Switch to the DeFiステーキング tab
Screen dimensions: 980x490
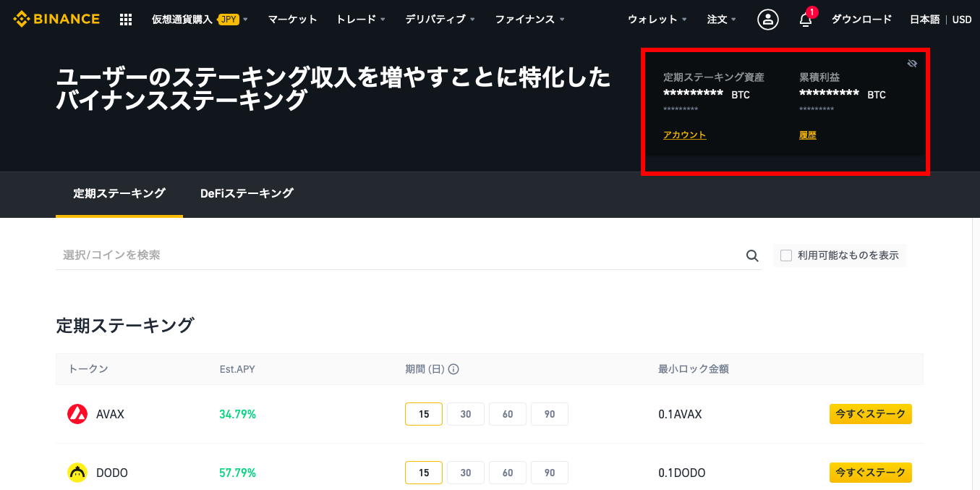(247, 193)
